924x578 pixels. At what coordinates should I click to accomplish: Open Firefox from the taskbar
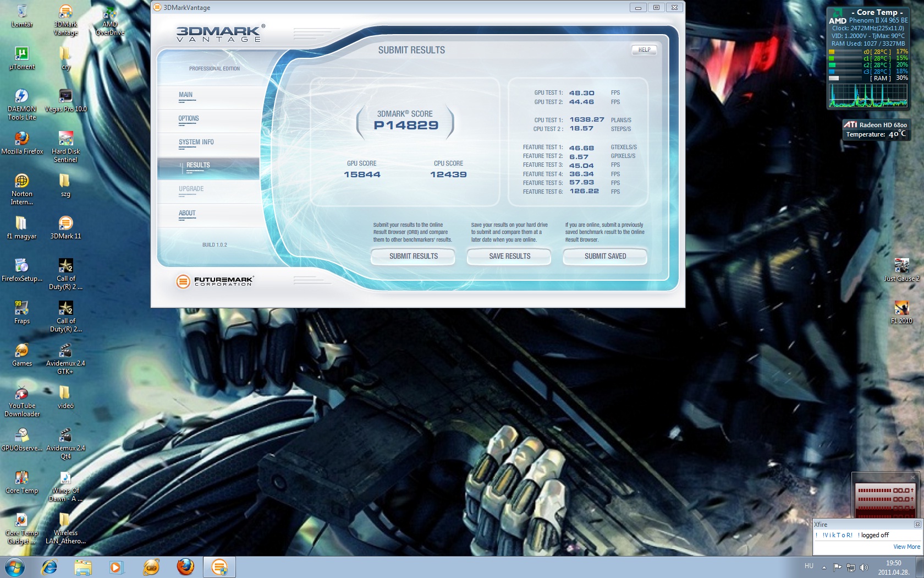pyautogui.click(x=185, y=567)
